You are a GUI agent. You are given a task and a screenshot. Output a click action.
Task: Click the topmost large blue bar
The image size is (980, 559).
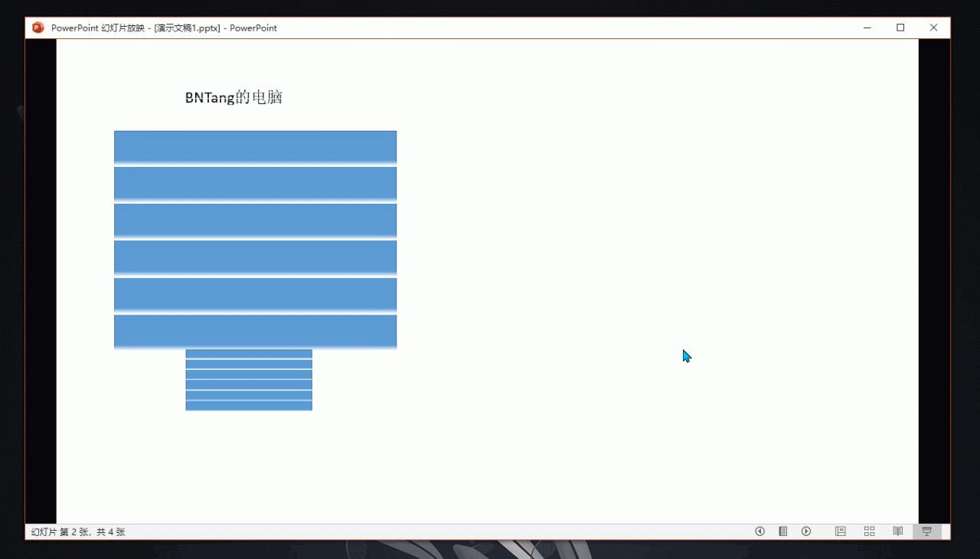click(255, 147)
